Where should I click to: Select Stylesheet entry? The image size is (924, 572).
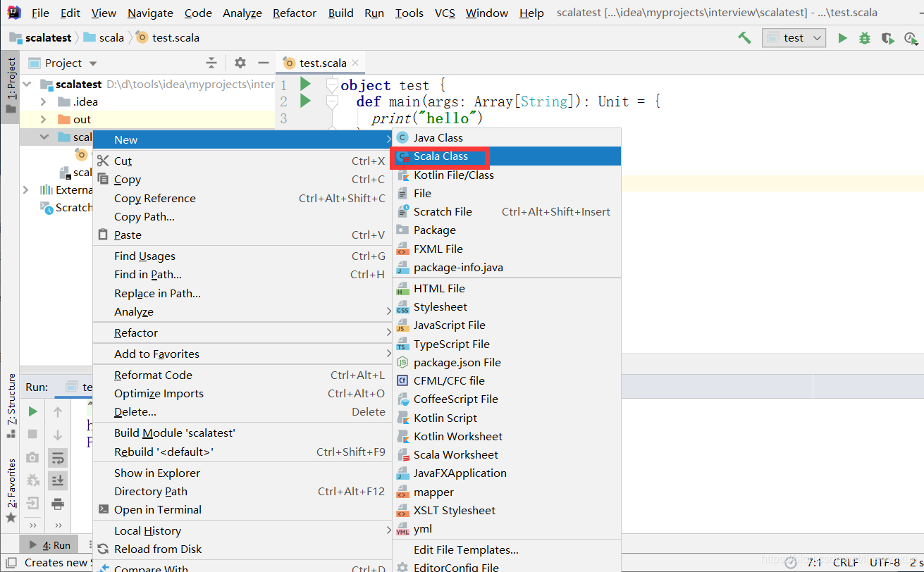pyautogui.click(x=506, y=306)
